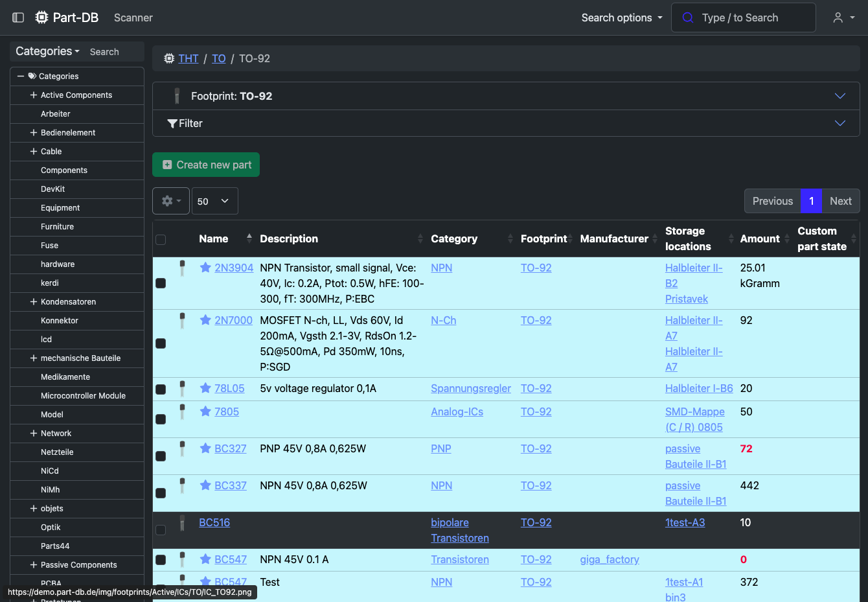Open the giga_factory manufacturer link

click(610, 559)
